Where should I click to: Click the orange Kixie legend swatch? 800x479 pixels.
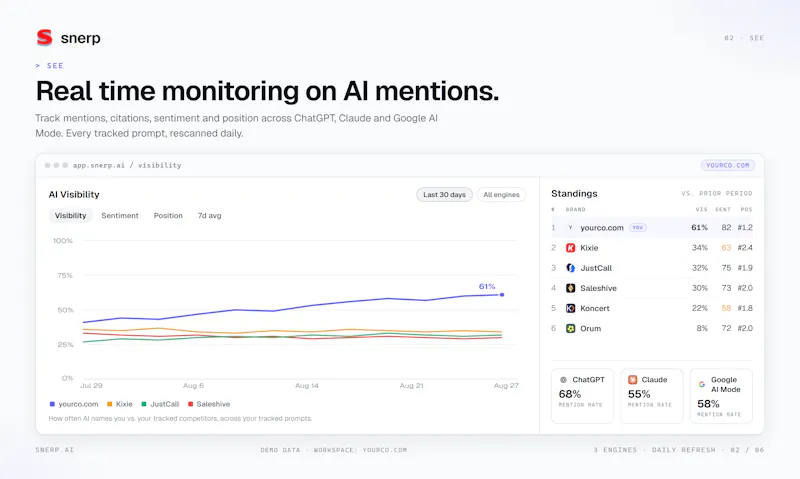click(109, 404)
